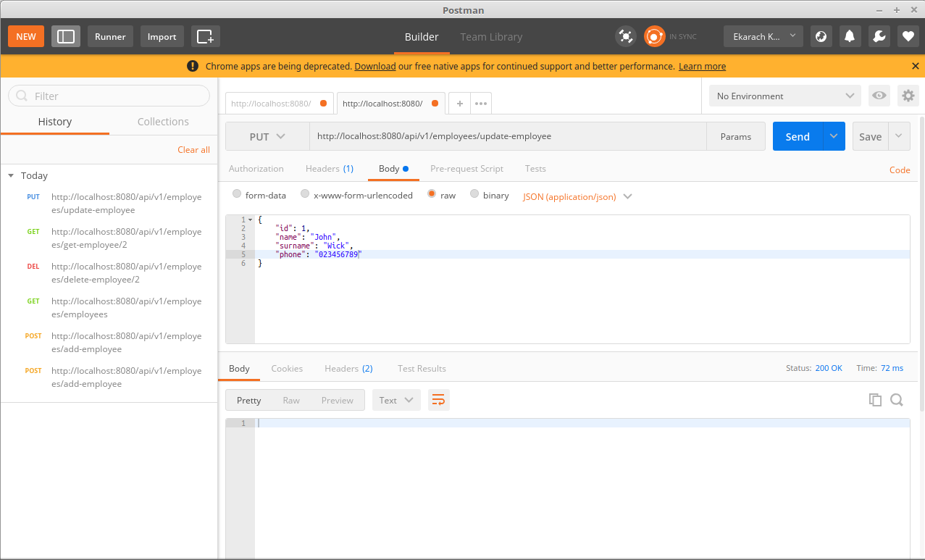Send the PUT request
The image size is (925, 560).
[x=798, y=136]
